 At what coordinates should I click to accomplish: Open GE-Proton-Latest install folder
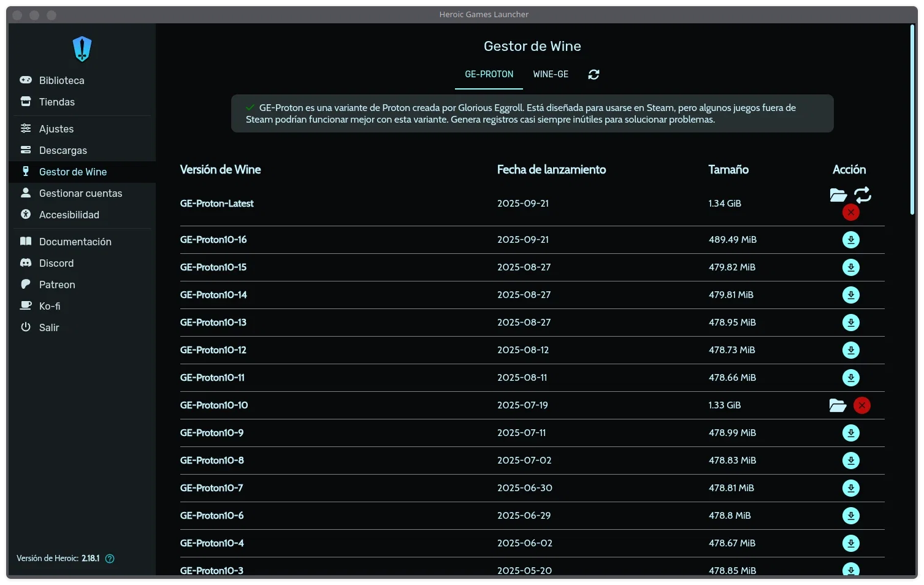click(838, 195)
